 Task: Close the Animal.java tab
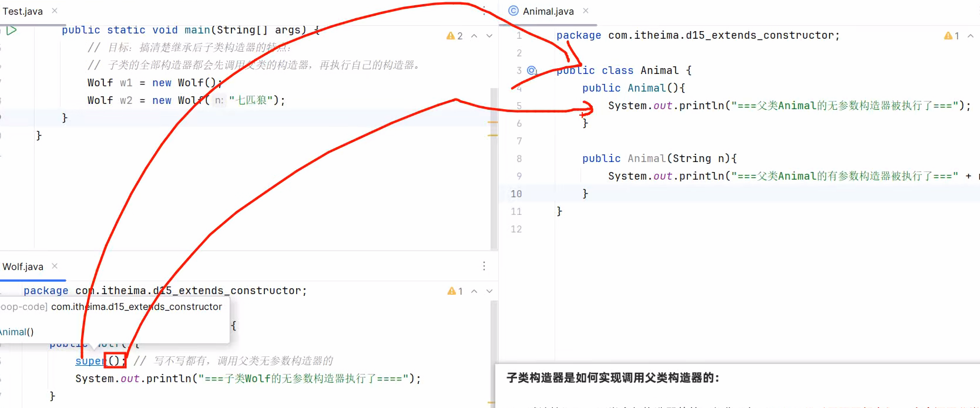click(x=586, y=11)
